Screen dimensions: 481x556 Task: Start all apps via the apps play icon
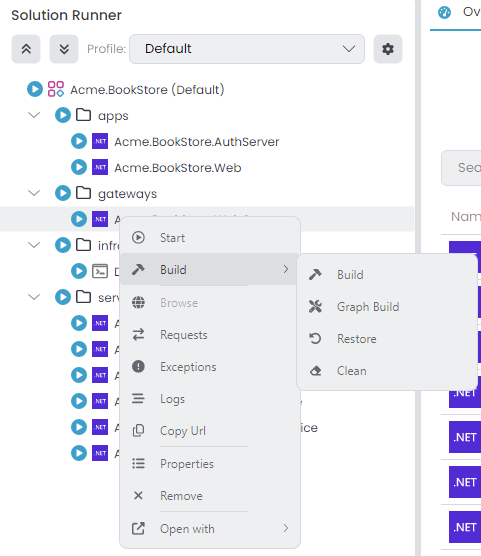click(x=63, y=115)
